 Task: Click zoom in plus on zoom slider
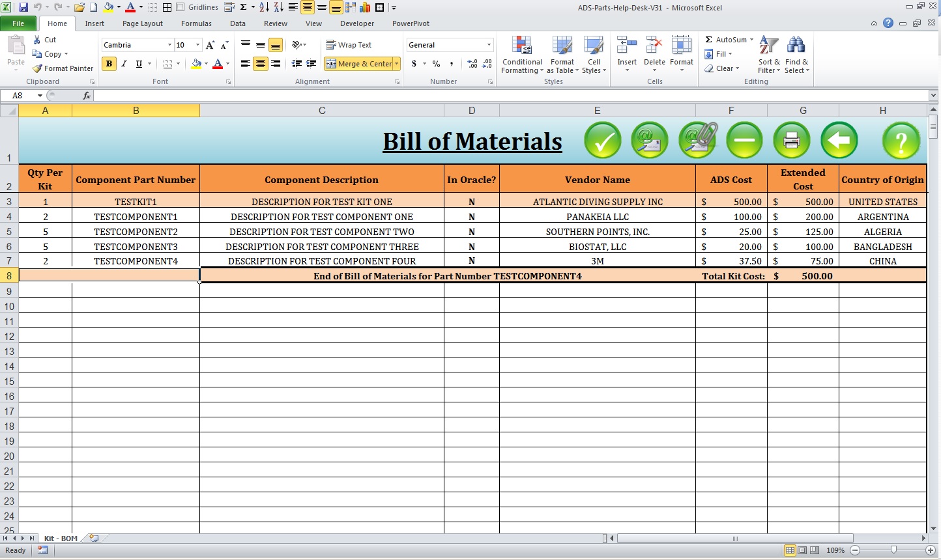coord(931,550)
